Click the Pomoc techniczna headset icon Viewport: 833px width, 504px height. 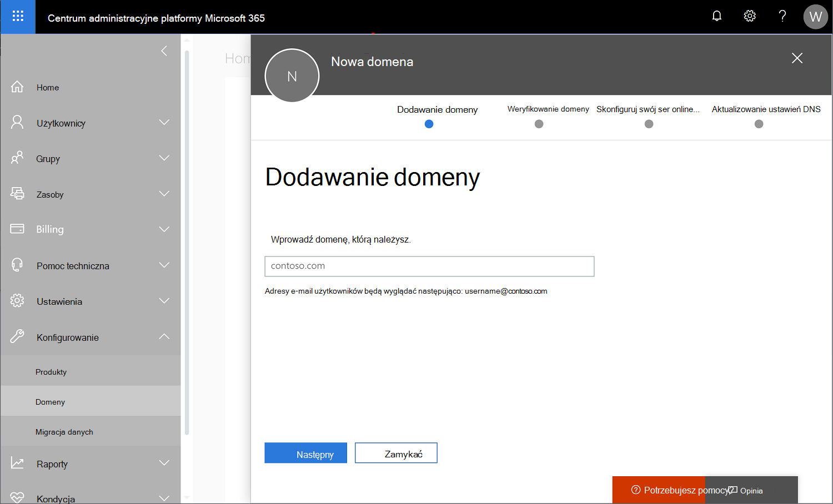pyautogui.click(x=17, y=265)
